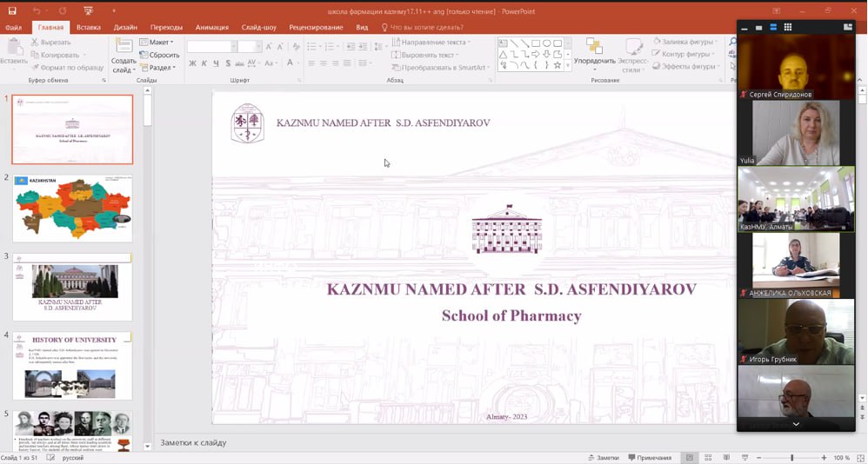The height and width of the screenshot is (464, 868).
Task: Select the oval shape in shapes gallery
Action: tap(547, 43)
